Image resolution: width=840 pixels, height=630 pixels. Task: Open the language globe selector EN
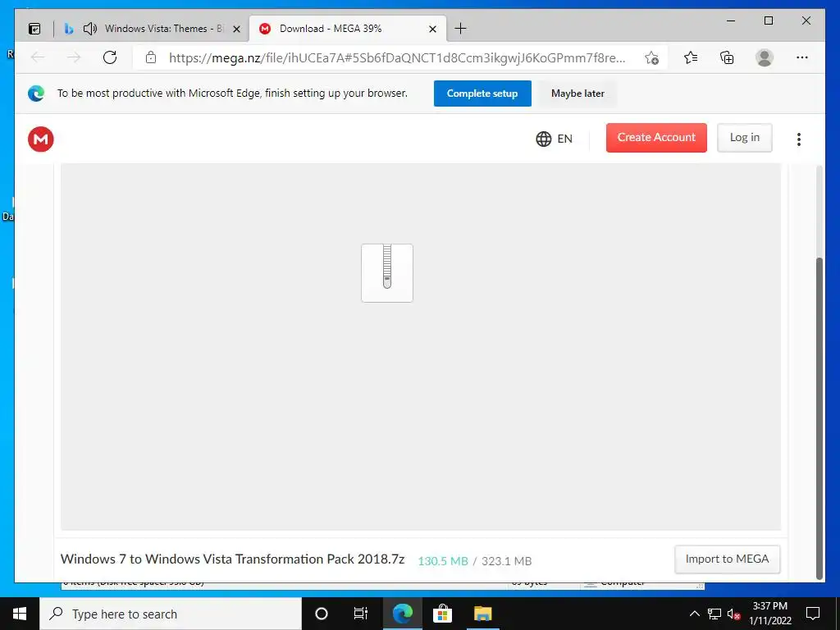tap(554, 139)
